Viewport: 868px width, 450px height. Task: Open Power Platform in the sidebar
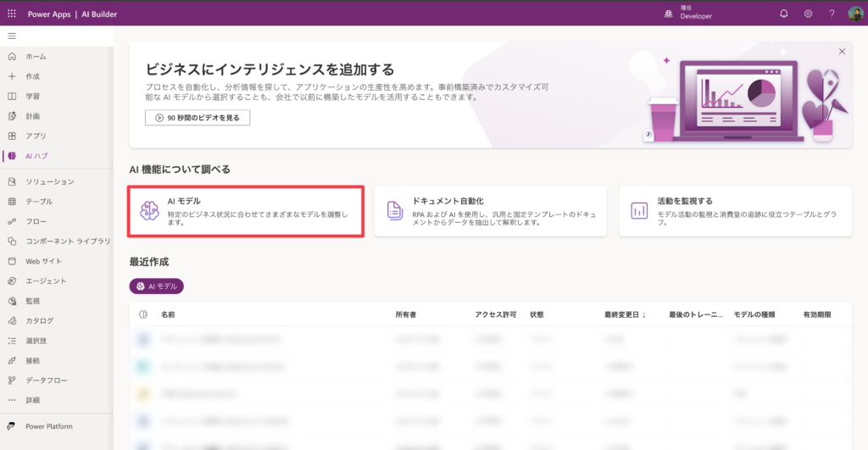48,426
